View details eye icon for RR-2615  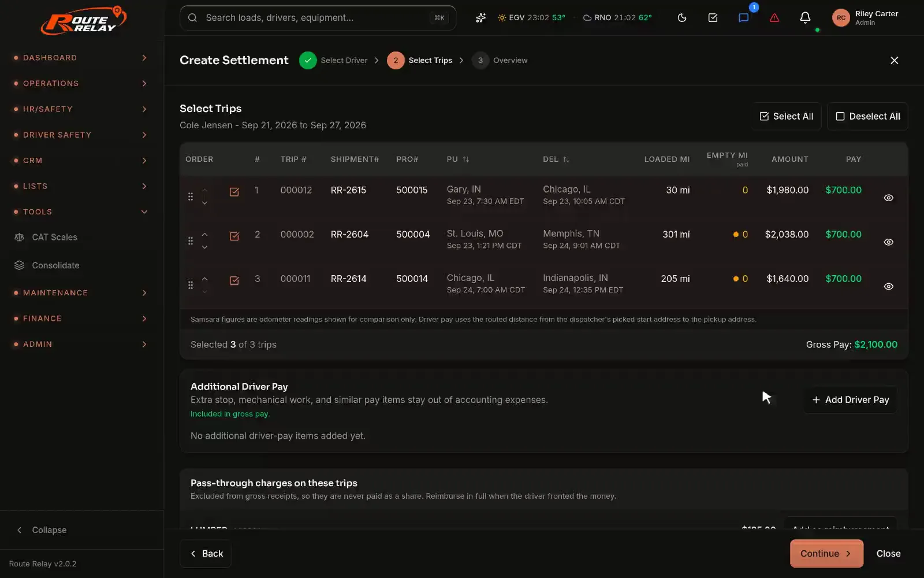[x=889, y=198]
